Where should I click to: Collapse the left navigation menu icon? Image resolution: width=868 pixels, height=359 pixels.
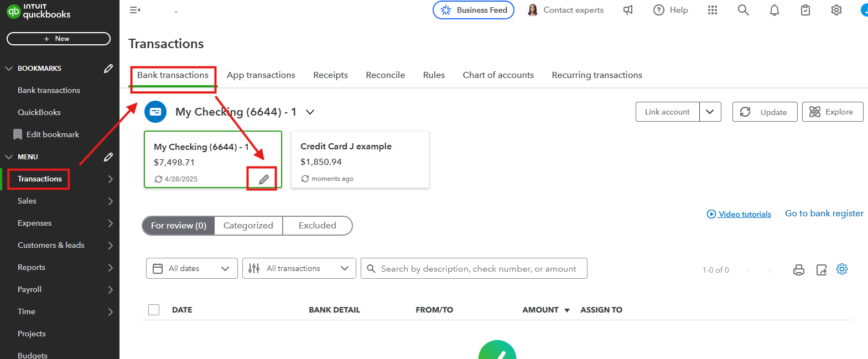tap(134, 10)
